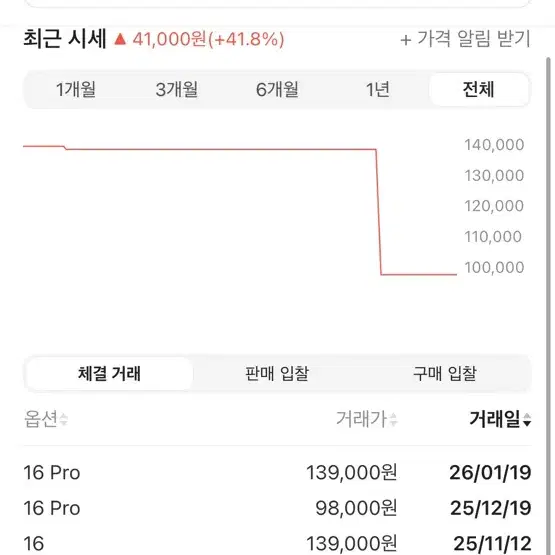Select the 3개월 period filter

[177, 90]
